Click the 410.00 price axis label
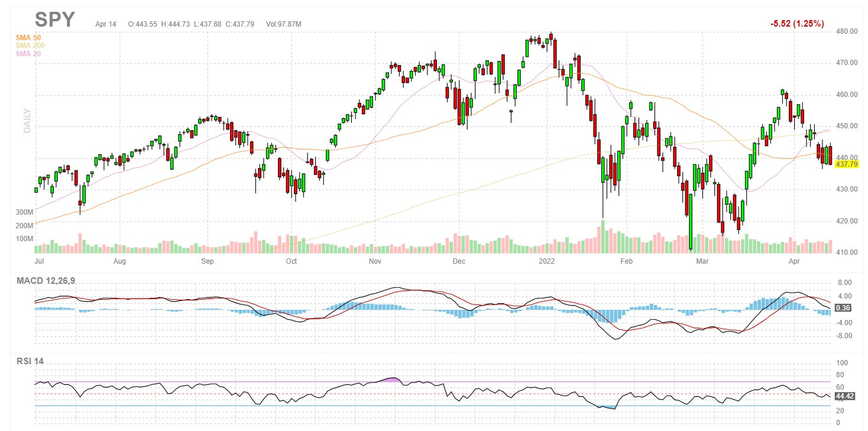This screenshot has height=431, width=868. coord(846,252)
